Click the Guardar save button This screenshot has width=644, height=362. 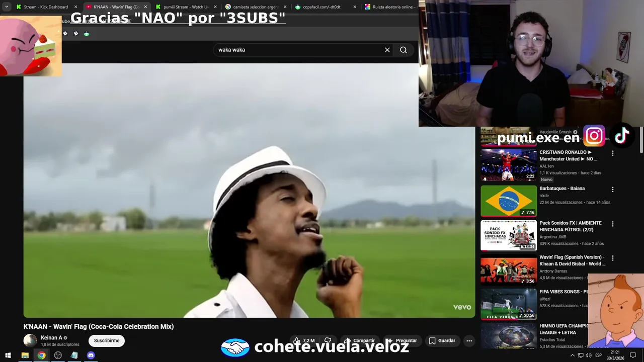click(442, 340)
